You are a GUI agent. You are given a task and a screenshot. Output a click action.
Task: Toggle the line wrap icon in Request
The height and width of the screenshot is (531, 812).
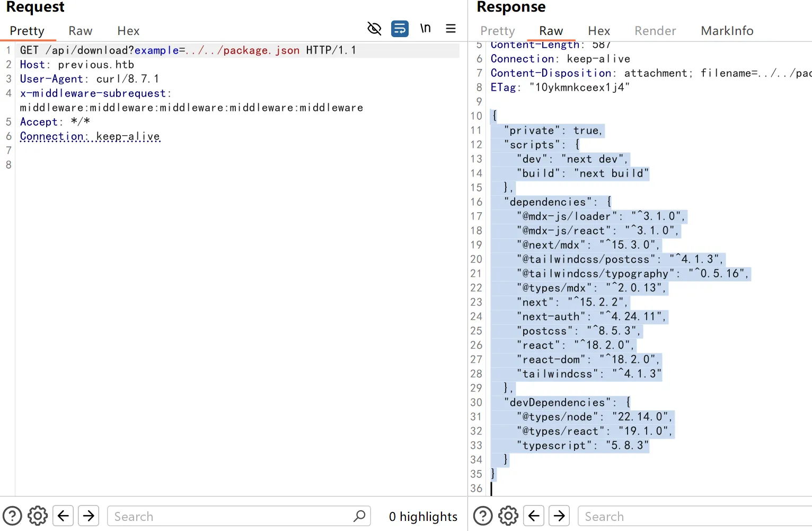(400, 29)
